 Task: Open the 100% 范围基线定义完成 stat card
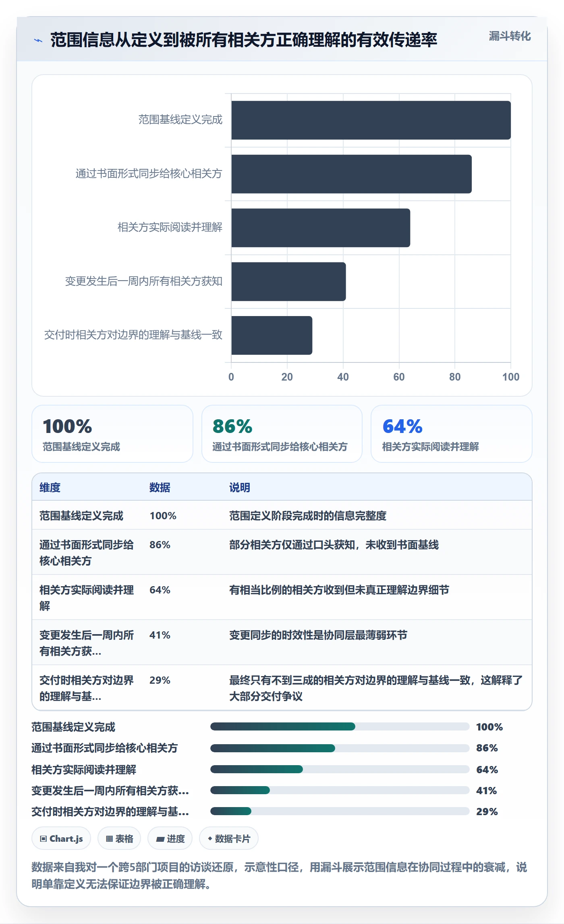click(x=112, y=434)
